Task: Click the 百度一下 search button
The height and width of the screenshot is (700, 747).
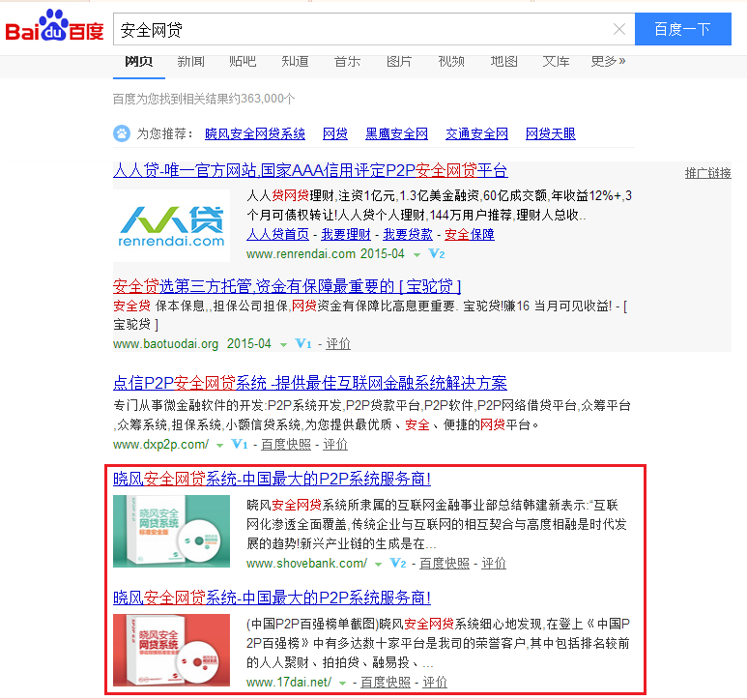Action: pos(682,29)
